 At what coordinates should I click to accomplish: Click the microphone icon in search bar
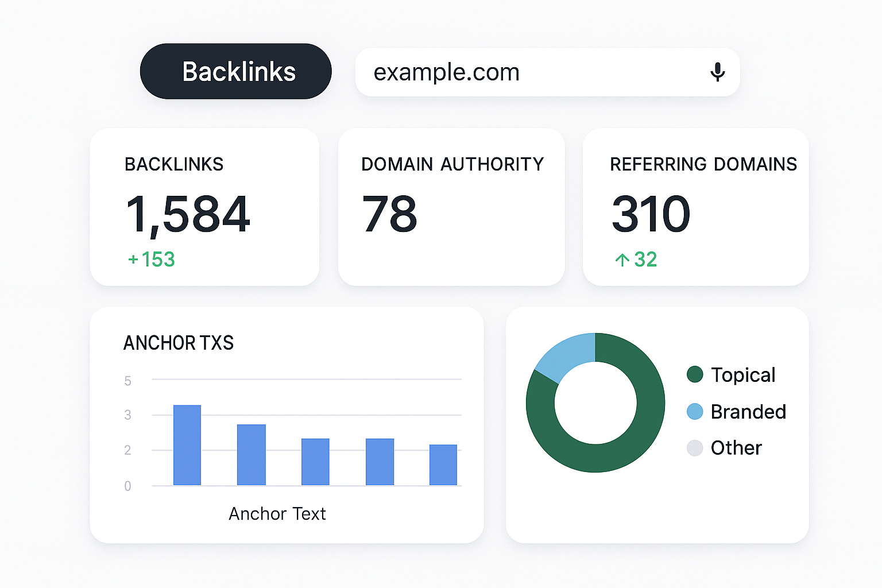pyautogui.click(x=717, y=72)
